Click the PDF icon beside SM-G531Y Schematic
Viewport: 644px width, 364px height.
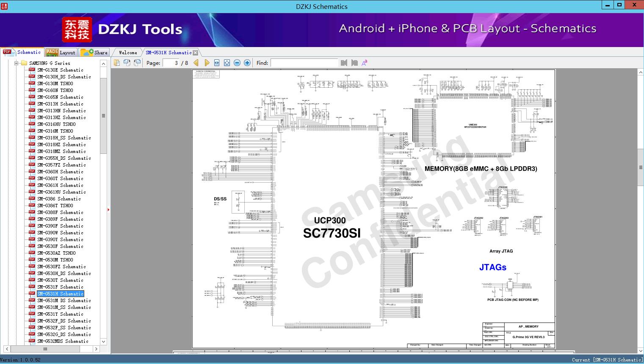click(x=32, y=314)
